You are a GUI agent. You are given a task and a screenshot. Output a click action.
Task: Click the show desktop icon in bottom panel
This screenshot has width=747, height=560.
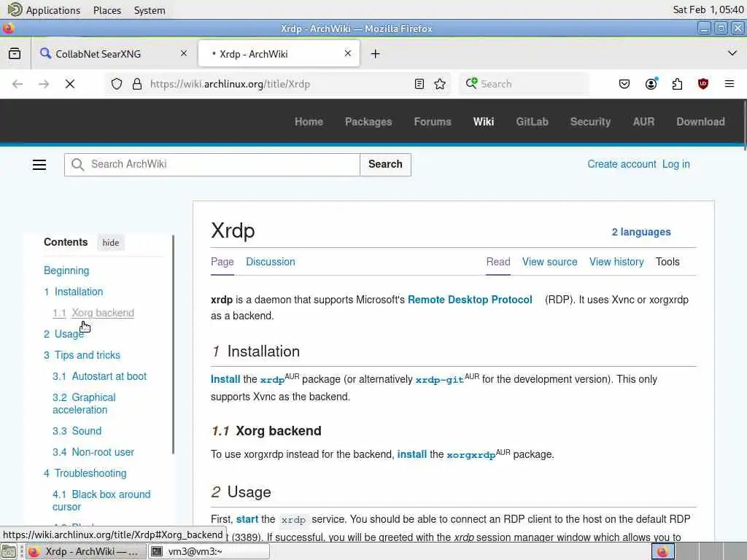click(x=9, y=551)
